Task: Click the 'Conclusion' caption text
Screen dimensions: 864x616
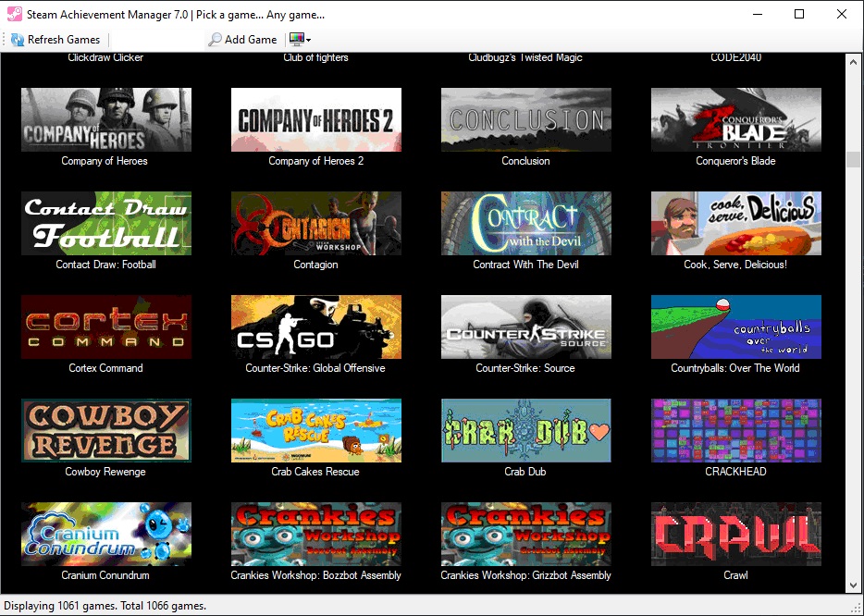Action: (x=525, y=161)
